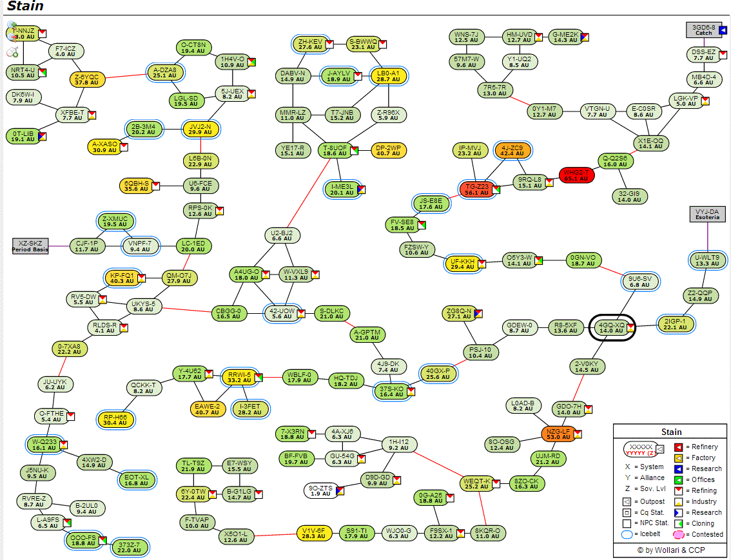The height and width of the screenshot is (560, 731).
Task: Click station icon beside OOO-FS
Action: coord(102,541)
